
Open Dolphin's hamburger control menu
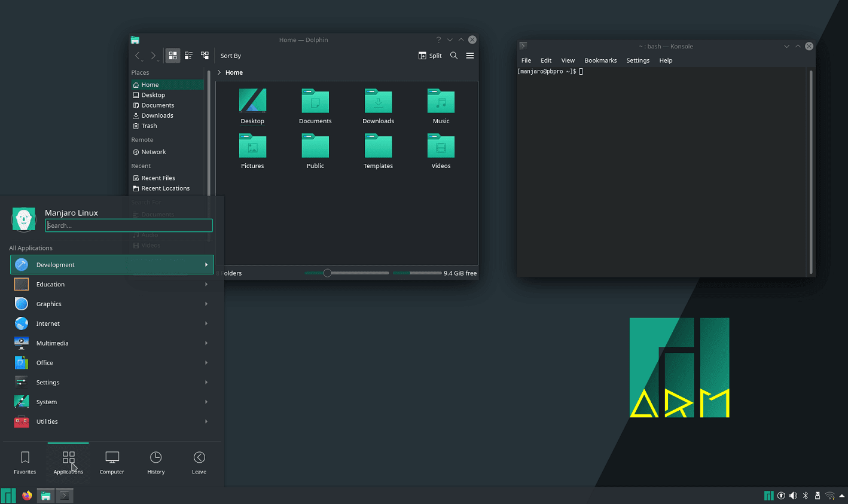470,56
